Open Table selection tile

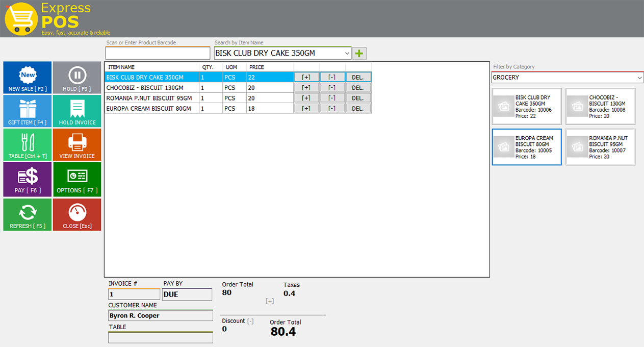[28, 145]
